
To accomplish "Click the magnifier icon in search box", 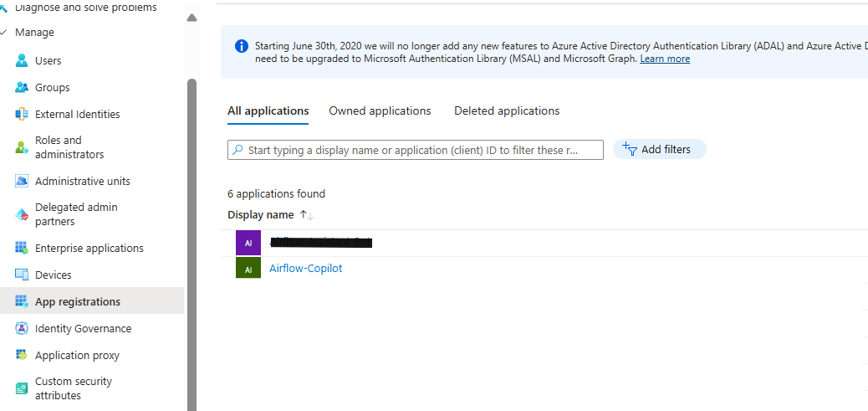I will click(237, 150).
